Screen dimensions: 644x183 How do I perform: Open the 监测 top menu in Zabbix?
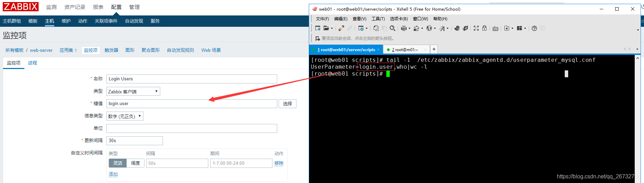click(51, 7)
